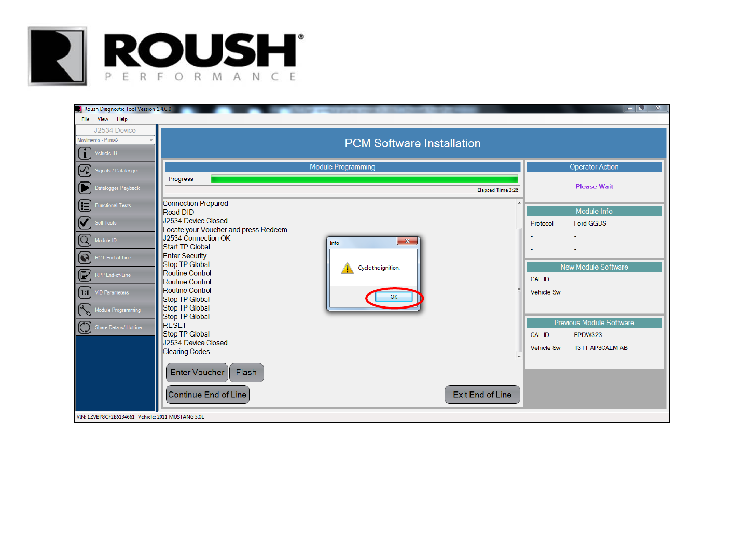
Task: Select the Module ID magnifier icon
Action: 85,240
